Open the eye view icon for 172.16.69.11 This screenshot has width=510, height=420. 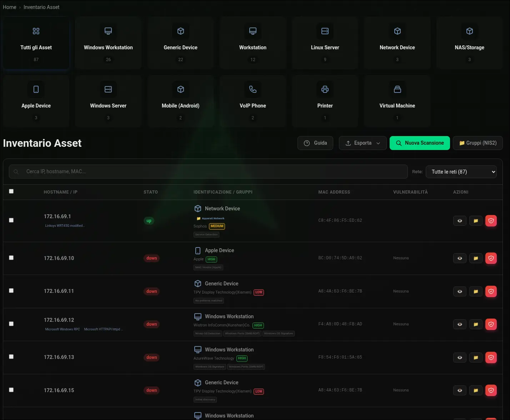pos(460,291)
